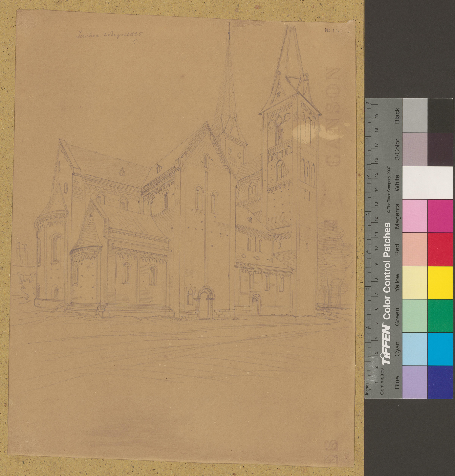The image size is (455, 476).
Task: Click the 'Green' label on the card
Action: (397, 317)
